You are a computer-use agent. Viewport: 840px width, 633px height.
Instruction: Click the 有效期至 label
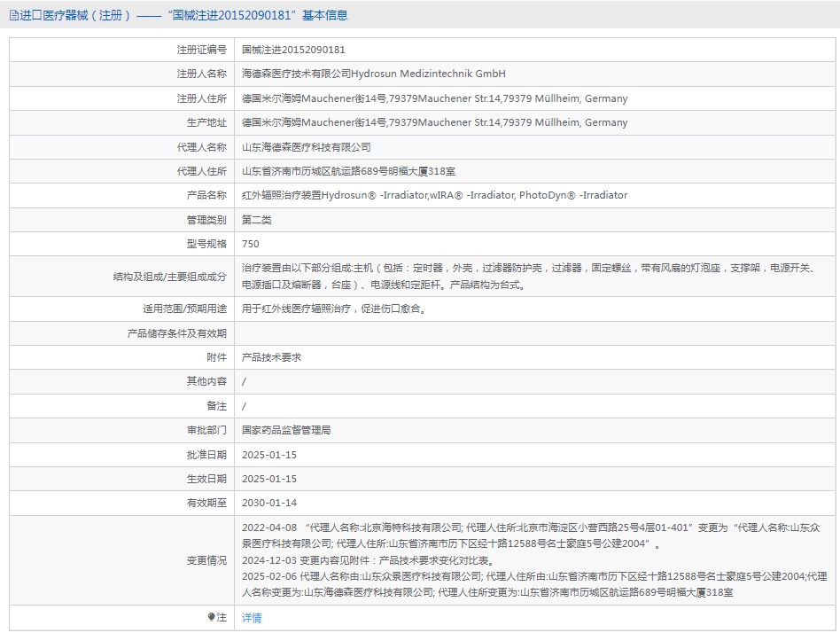point(206,503)
